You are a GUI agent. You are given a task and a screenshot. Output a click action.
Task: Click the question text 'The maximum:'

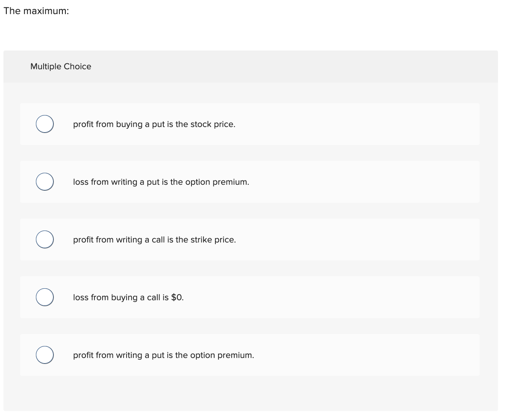pos(36,11)
